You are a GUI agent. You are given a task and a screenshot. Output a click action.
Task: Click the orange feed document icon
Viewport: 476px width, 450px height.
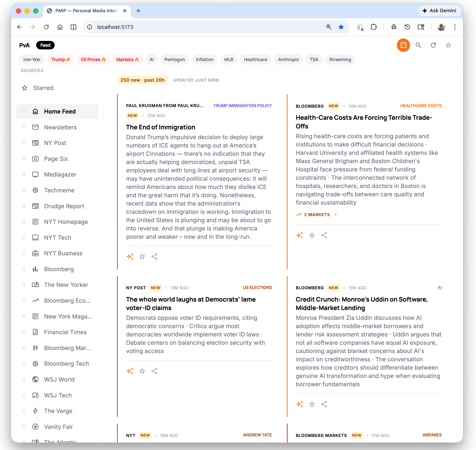point(403,45)
